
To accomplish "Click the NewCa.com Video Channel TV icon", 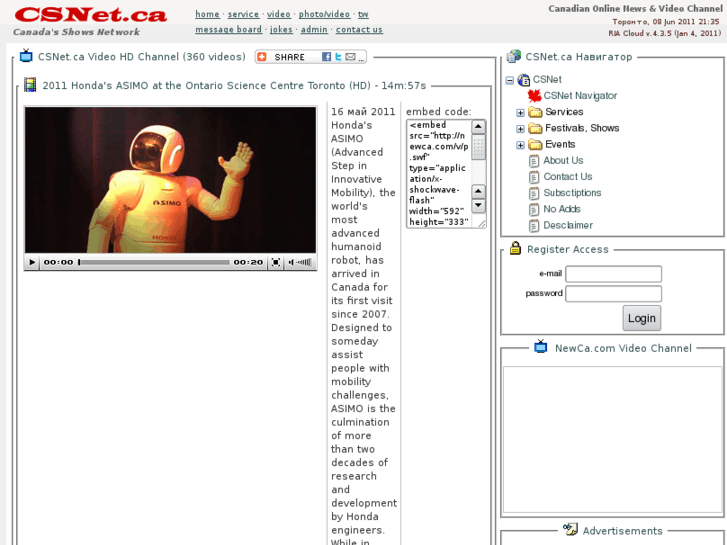I will point(541,346).
